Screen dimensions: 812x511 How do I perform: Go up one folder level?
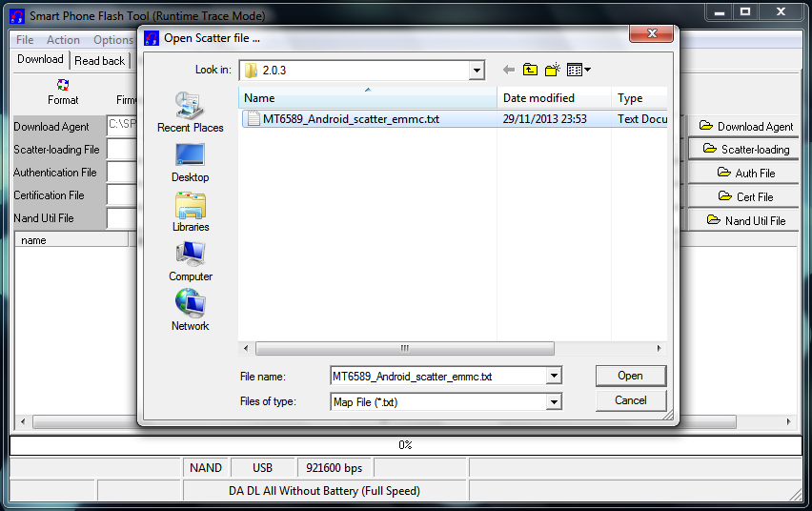pos(530,70)
